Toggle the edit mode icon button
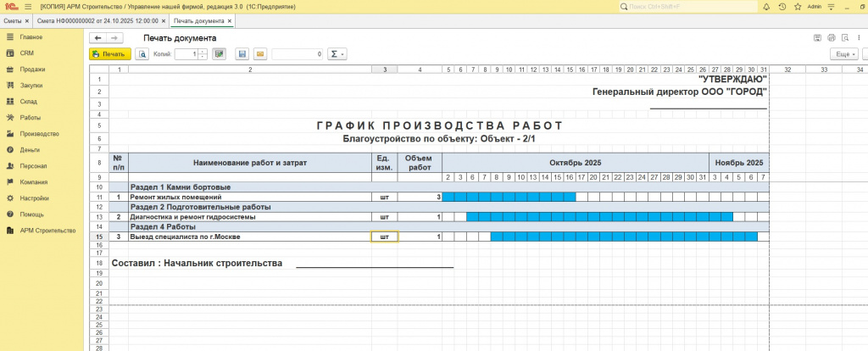Viewport: 868px width, 351px height. click(x=220, y=54)
